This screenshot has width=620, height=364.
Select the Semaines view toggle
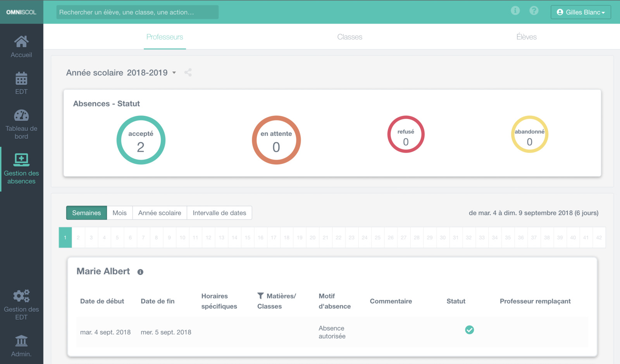pos(86,213)
